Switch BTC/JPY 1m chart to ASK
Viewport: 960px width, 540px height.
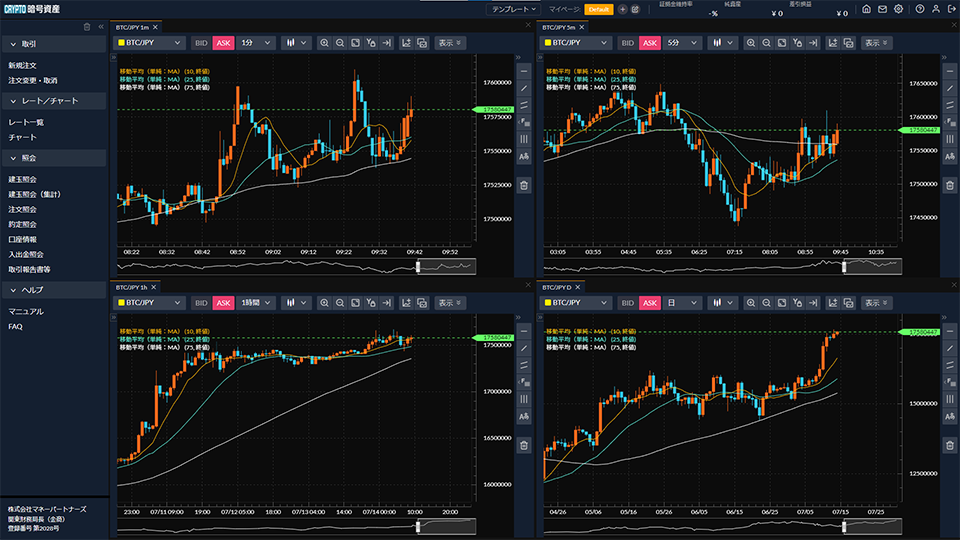[223, 43]
